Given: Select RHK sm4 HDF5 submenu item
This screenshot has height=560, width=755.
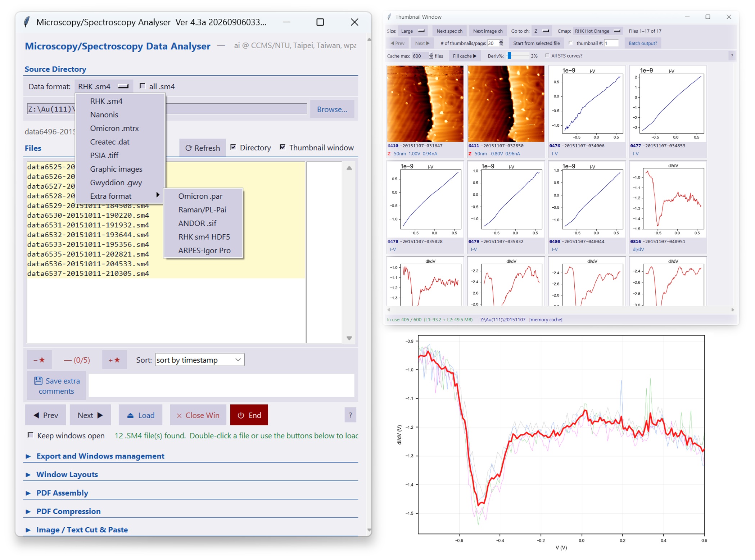Looking at the screenshot, I should (203, 237).
